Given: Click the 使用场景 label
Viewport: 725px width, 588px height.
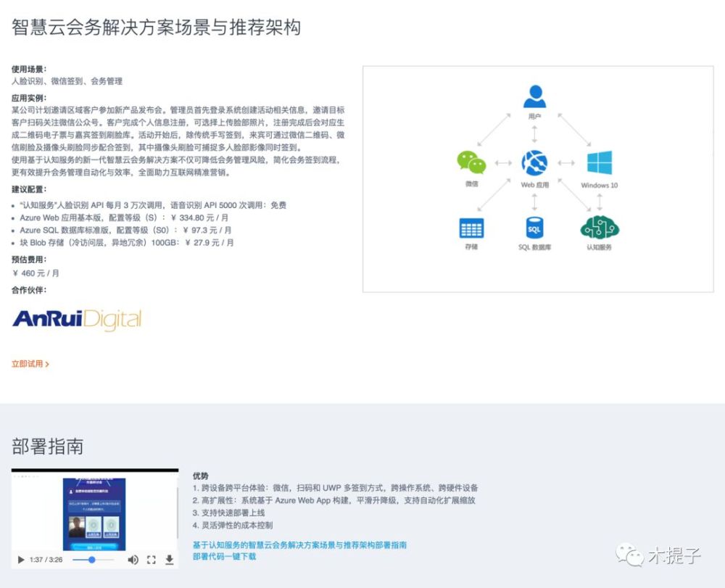Looking at the screenshot, I should (29, 70).
